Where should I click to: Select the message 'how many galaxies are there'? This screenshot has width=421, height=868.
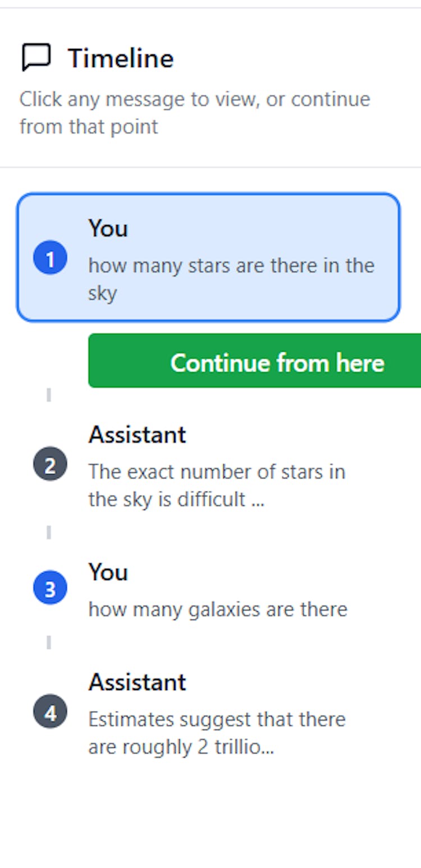coord(218,609)
